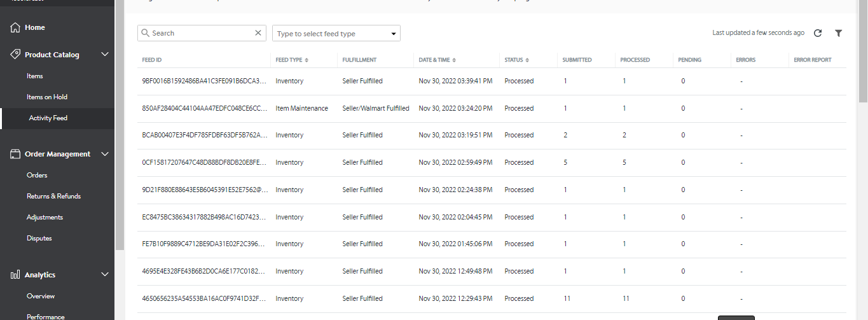868x320 pixels.
Task: Clear the search box with X icon
Action: pos(258,33)
